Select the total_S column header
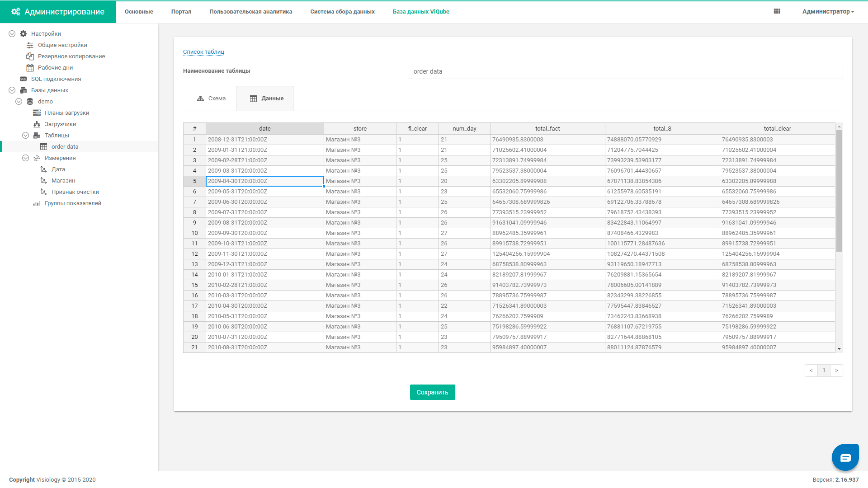Image resolution: width=868 pixels, height=488 pixels. pos(662,129)
